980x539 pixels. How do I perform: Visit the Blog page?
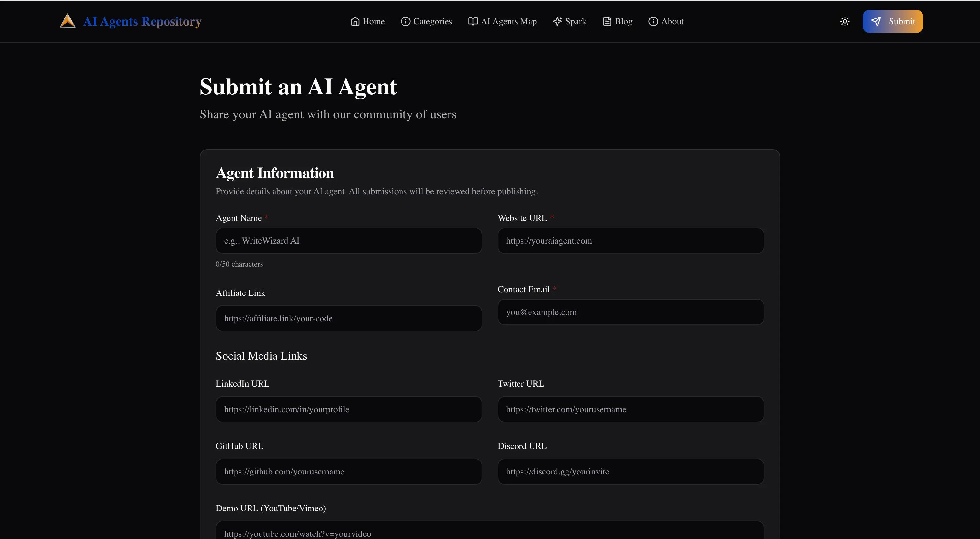(617, 21)
